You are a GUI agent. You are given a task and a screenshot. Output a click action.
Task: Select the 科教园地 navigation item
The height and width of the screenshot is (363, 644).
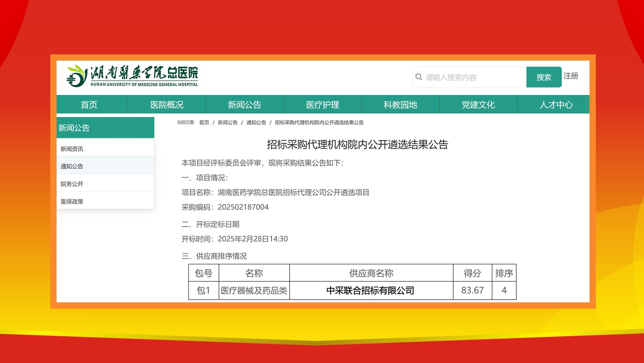point(400,105)
